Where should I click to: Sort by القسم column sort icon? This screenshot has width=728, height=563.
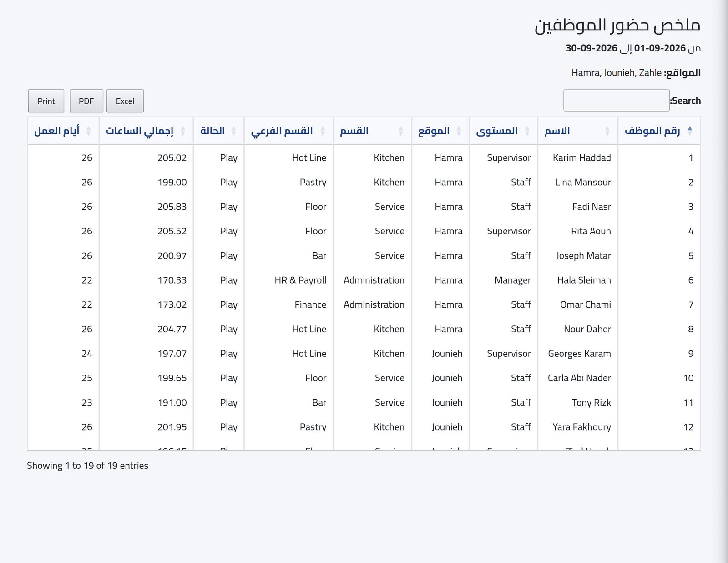pos(400,131)
